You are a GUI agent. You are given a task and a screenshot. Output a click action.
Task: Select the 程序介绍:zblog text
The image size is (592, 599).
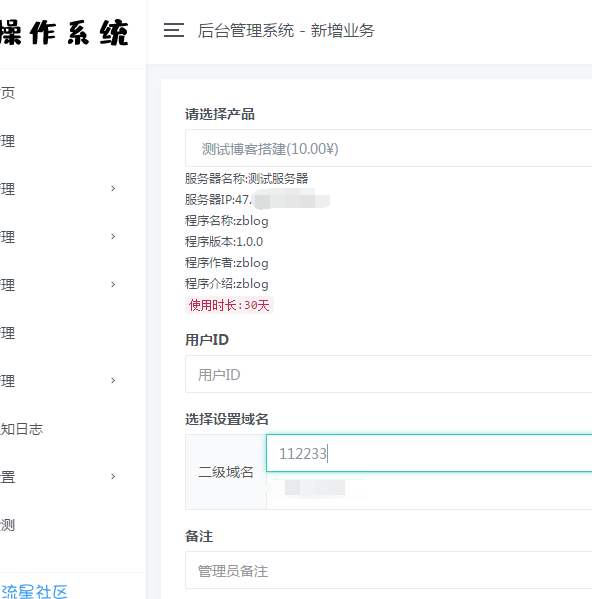227,284
